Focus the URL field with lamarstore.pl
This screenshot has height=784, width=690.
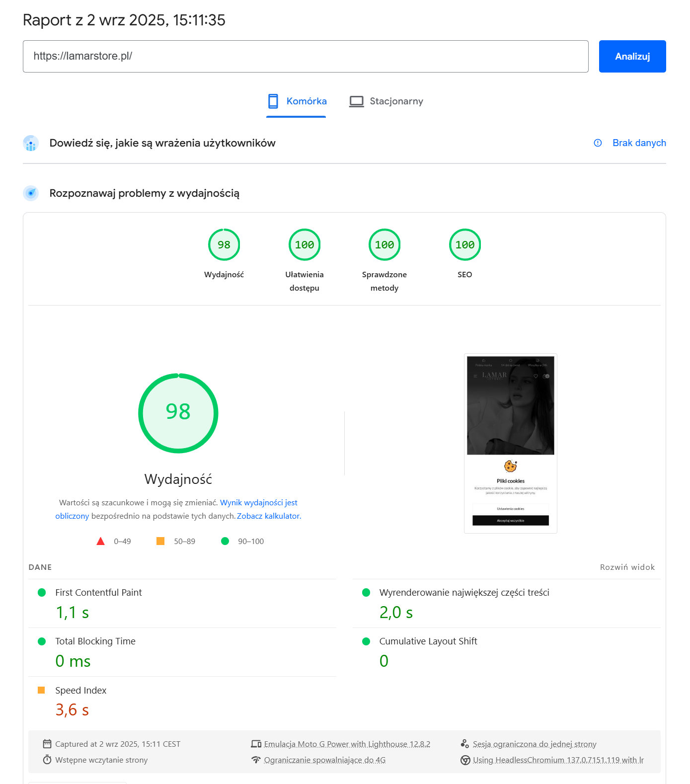[306, 56]
